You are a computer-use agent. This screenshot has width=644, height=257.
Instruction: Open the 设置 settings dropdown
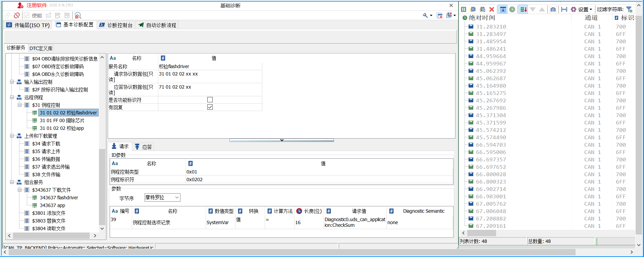point(585,9)
